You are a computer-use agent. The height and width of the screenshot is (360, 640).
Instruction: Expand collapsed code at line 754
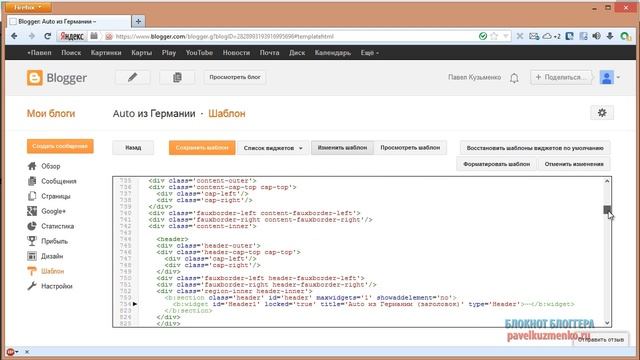[135, 304]
